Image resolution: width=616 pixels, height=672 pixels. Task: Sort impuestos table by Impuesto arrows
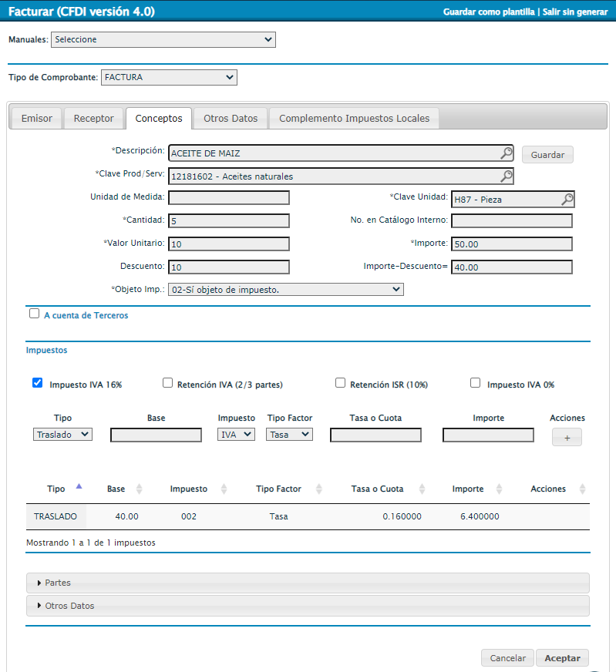coord(224,489)
